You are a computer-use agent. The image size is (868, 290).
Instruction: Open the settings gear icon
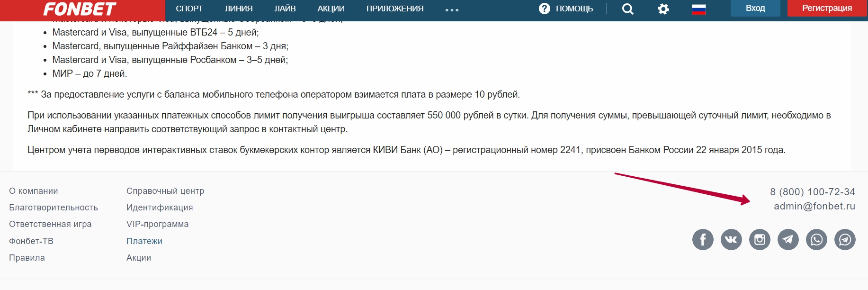tap(663, 9)
